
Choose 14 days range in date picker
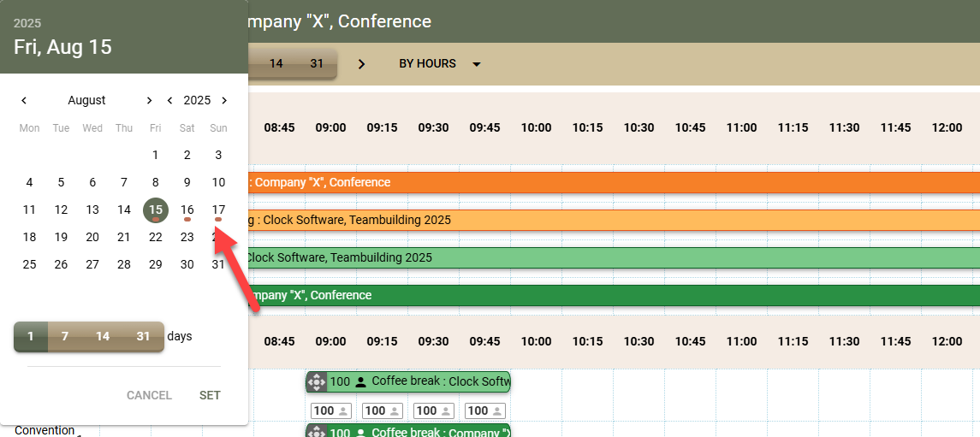click(x=103, y=336)
